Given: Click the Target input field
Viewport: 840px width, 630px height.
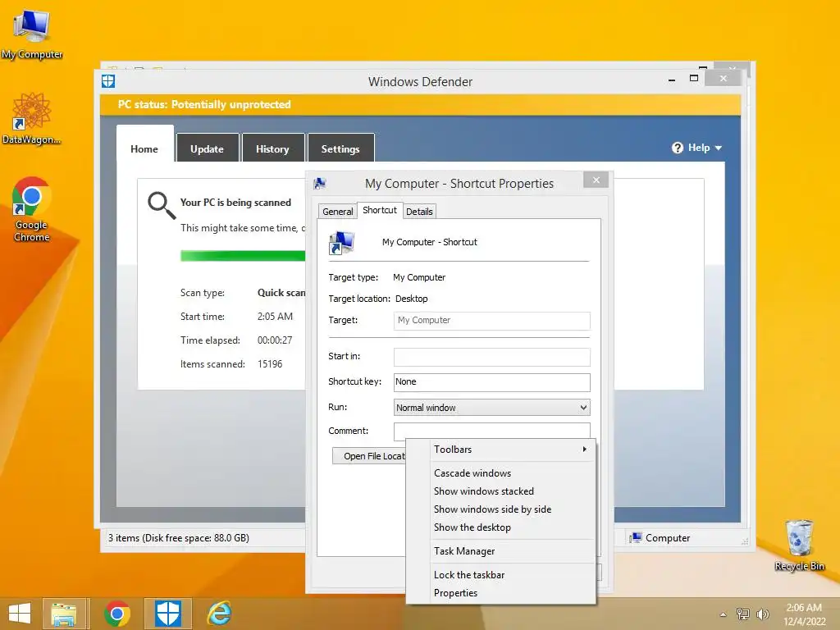Looking at the screenshot, I should (492, 321).
